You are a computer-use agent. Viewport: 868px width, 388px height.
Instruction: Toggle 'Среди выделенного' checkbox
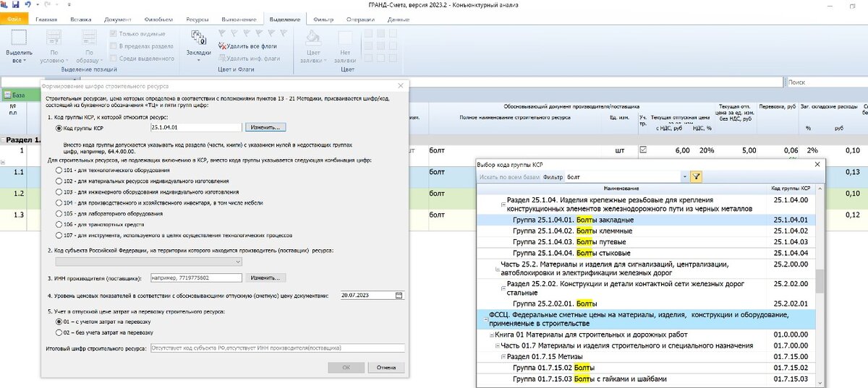pos(114,59)
